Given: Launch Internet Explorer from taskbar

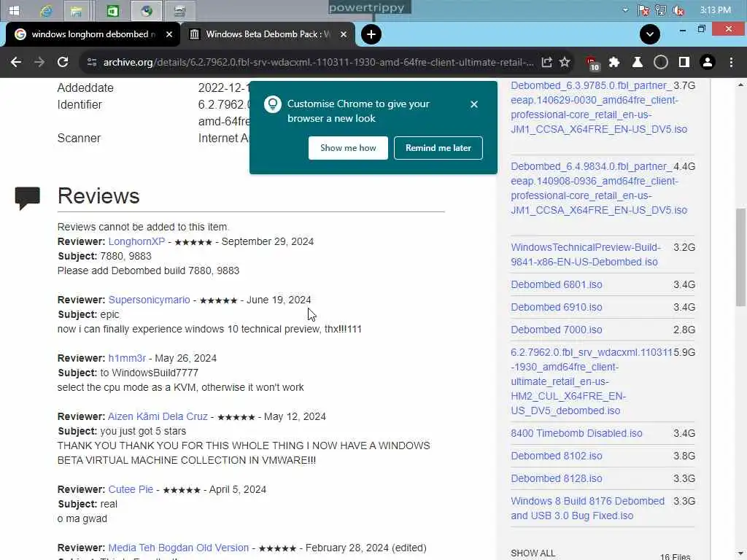Looking at the screenshot, I should click(46, 10).
